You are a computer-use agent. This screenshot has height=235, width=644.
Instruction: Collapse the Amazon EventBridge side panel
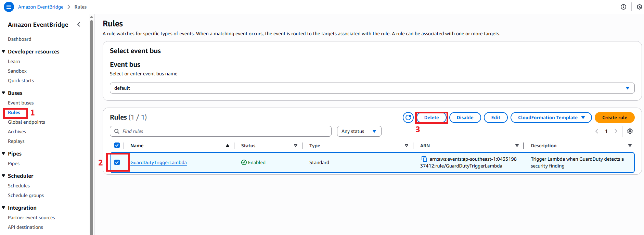(x=79, y=24)
